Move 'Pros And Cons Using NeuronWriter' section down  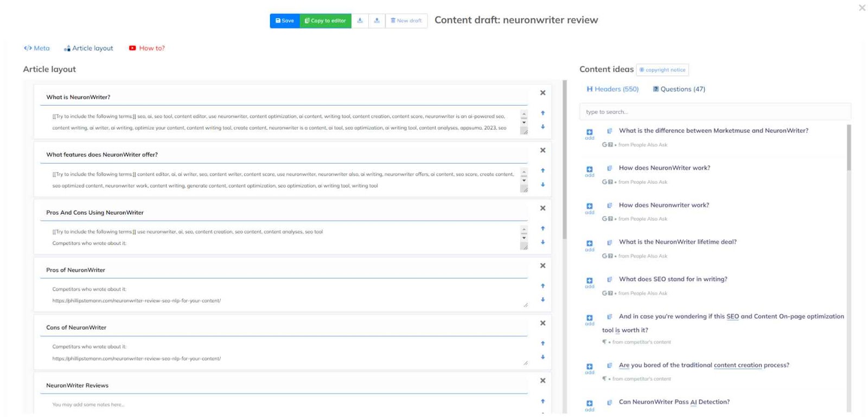[x=542, y=242]
